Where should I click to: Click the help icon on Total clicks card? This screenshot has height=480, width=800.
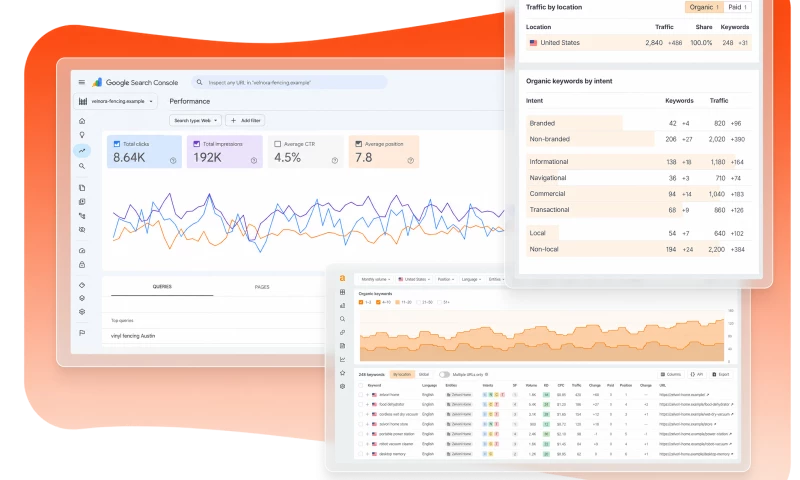pyautogui.click(x=173, y=161)
